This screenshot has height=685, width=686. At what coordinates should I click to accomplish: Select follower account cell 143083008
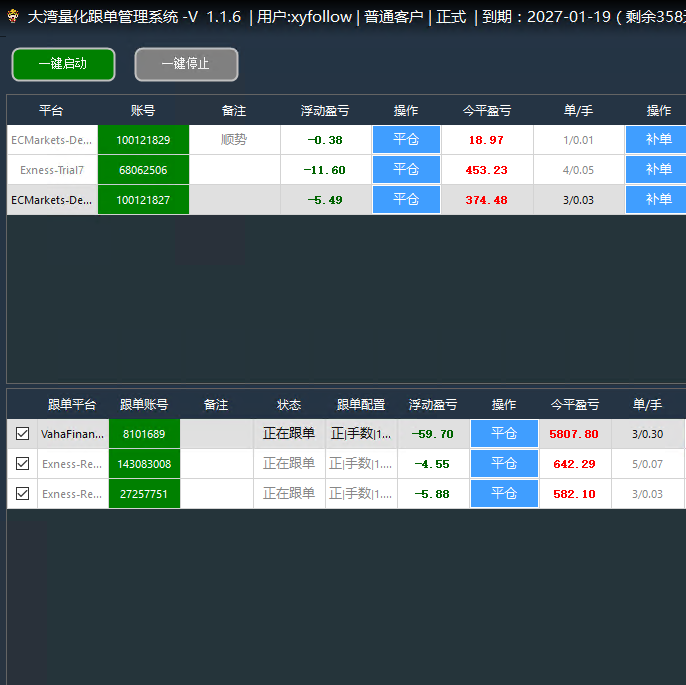tap(144, 464)
